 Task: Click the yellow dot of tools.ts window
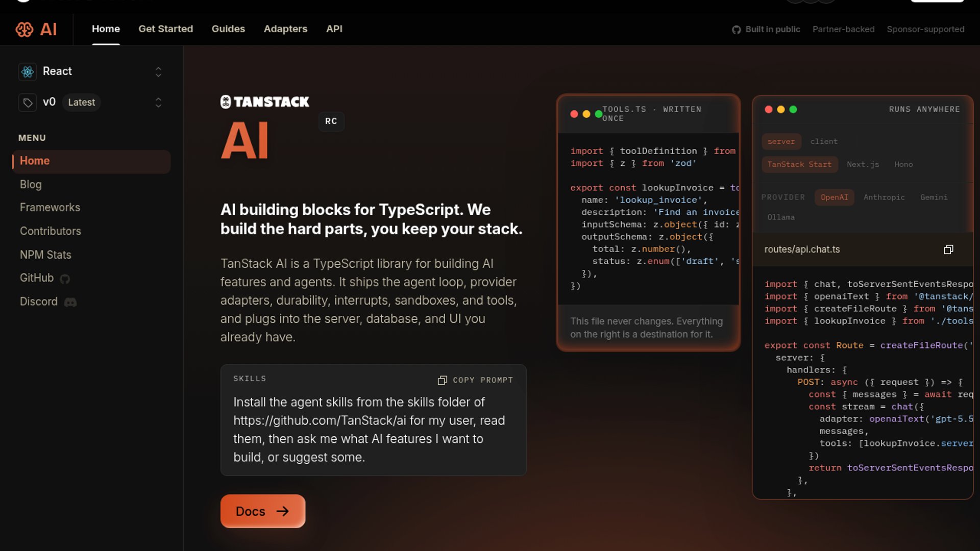[x=586, y=114]
